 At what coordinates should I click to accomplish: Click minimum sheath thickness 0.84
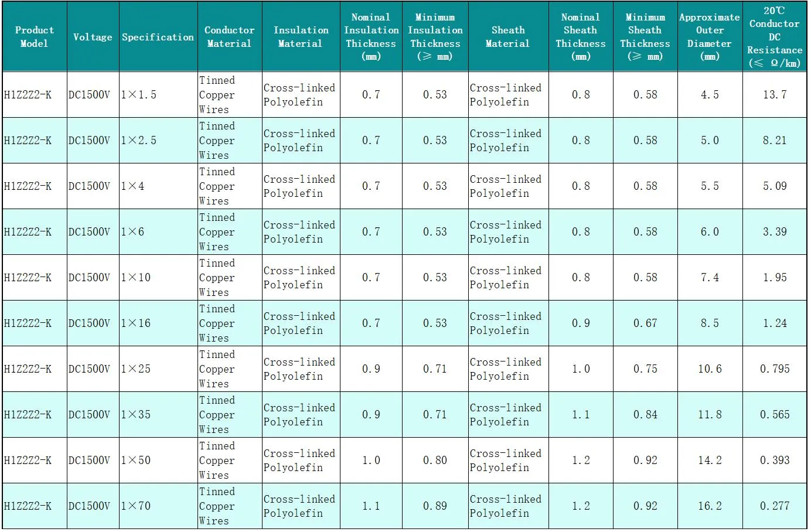point(645,414)
